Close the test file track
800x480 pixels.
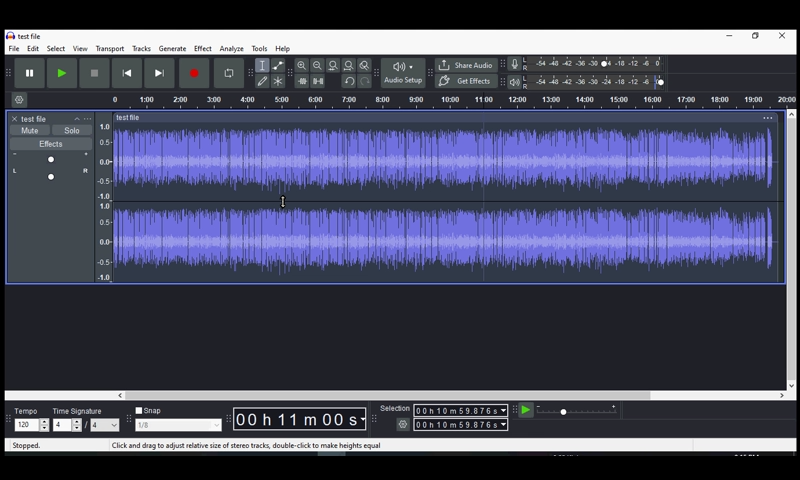(x=14, y=119)
